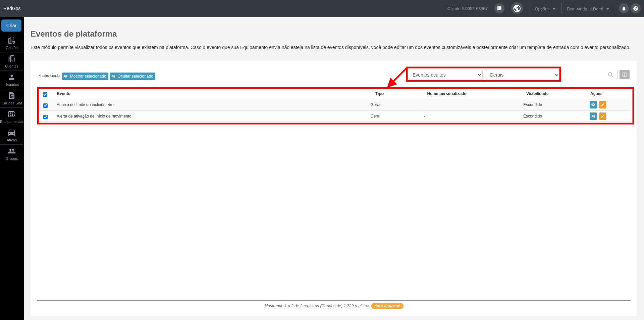Uncheck the Abaixo do limite do inclinômetro checkbox

click(x=46, y=105)
